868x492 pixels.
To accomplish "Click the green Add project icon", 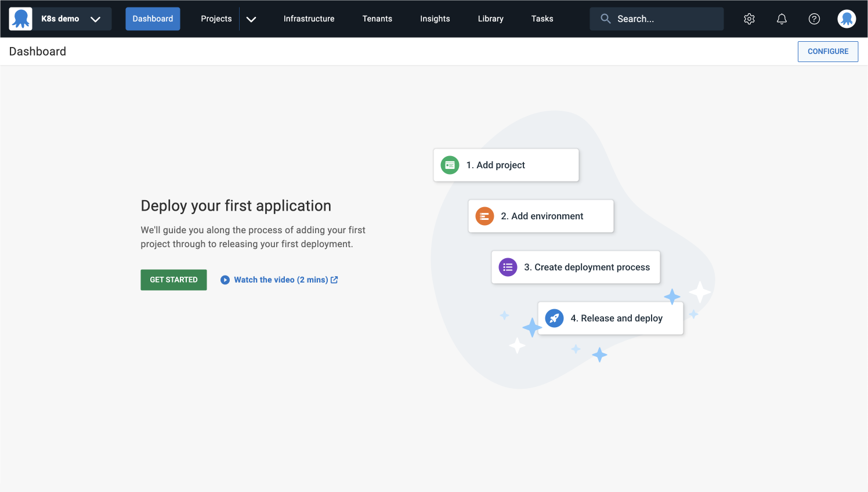I will coord(450,165).
